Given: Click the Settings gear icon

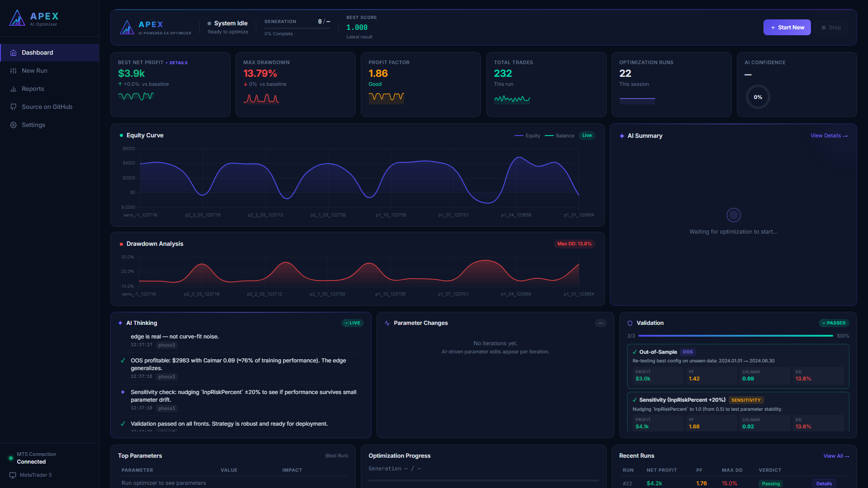Looking at the screenshot, I should (x=14, y=125).
